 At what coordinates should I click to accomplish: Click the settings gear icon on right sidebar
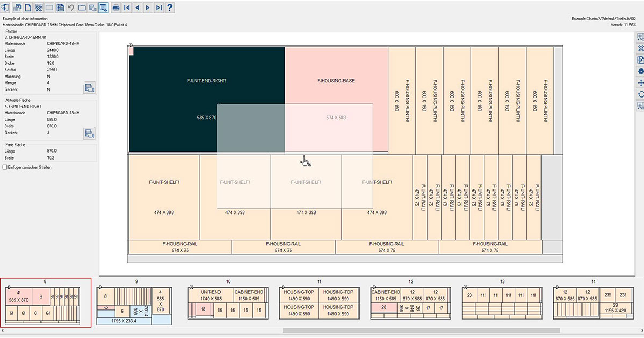(641, 71)
